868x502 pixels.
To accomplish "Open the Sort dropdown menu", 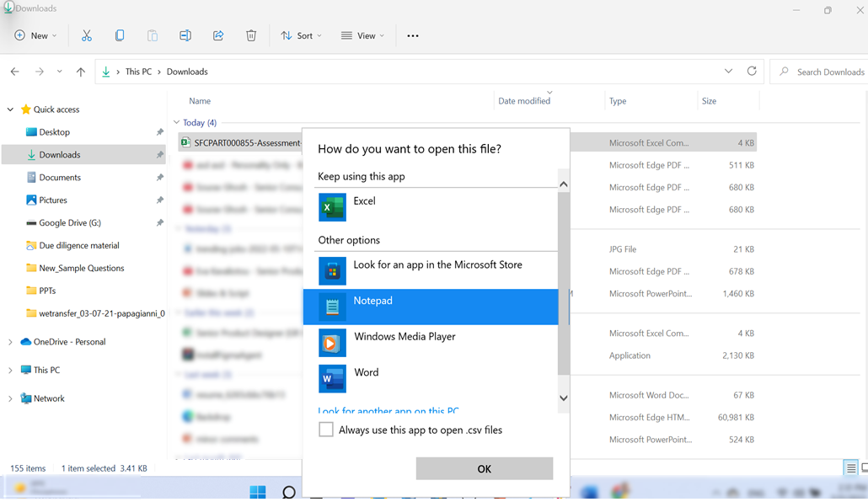I will point(303,35).
